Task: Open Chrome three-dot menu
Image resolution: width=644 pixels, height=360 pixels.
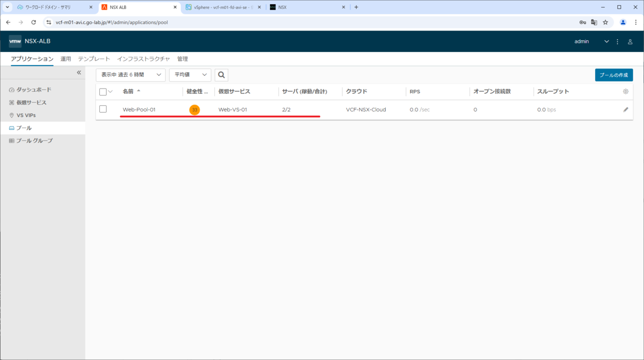Action: pyautogui.click(x=635, y=23)
